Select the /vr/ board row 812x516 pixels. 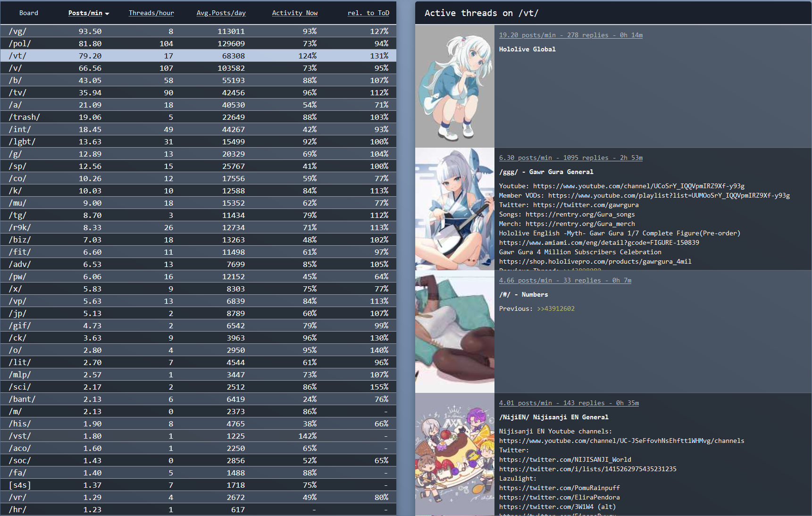click(198, 497)
